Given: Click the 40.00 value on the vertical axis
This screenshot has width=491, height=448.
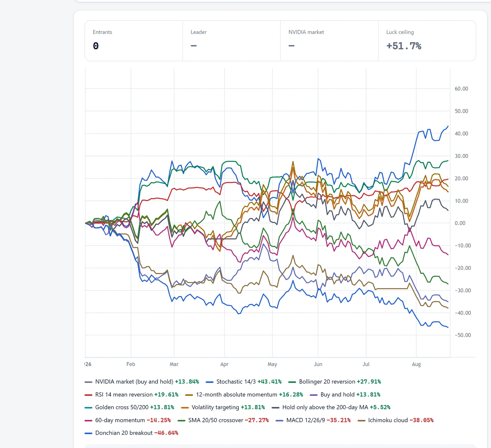Looking at the screenshot, I should tap(461, 133).
